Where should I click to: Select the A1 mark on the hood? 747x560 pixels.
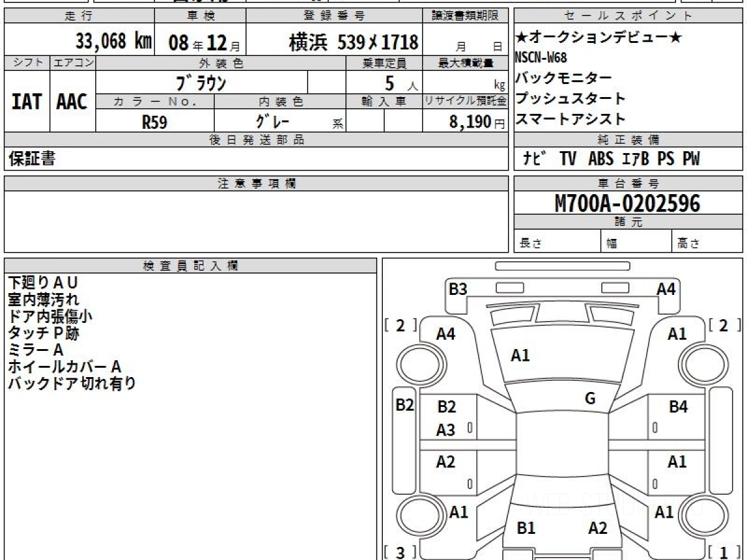click(x=520, y=355)
